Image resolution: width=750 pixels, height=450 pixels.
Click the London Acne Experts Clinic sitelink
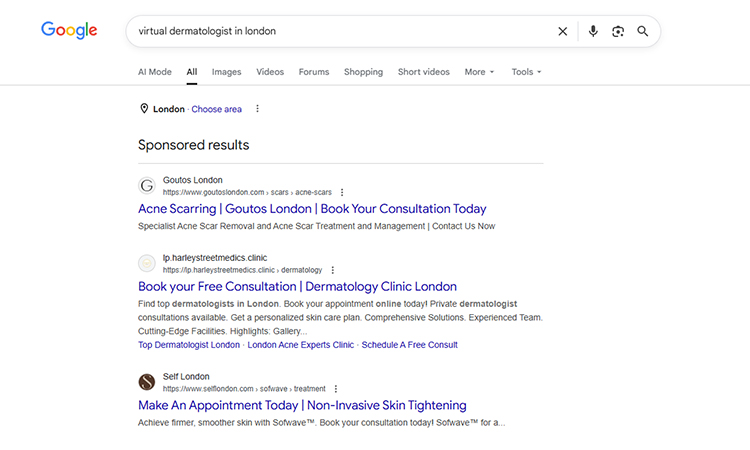click(300, 345)
